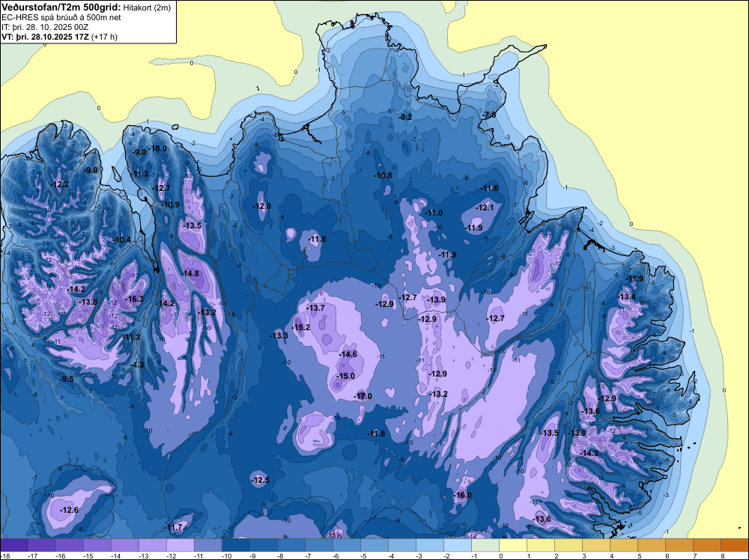Click the legend scale label "-13"
Image resolution: width=749 pixels, height=560 pixels.
coord(144,556)
